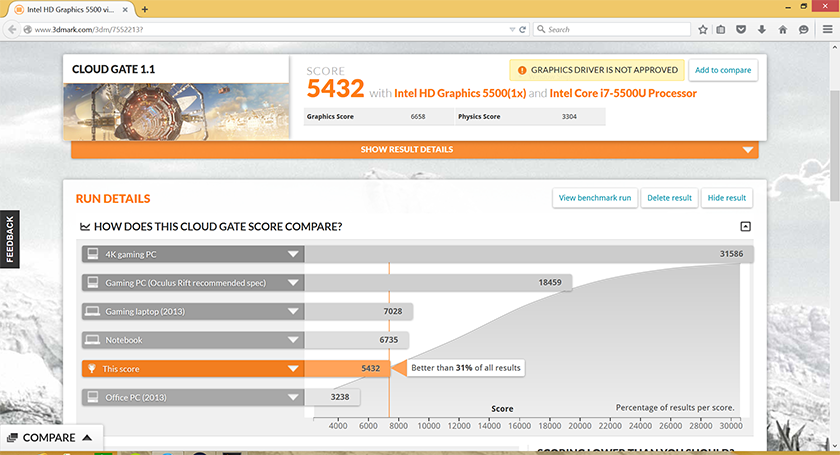Reload the page with the refresh icon

point(522,29)
